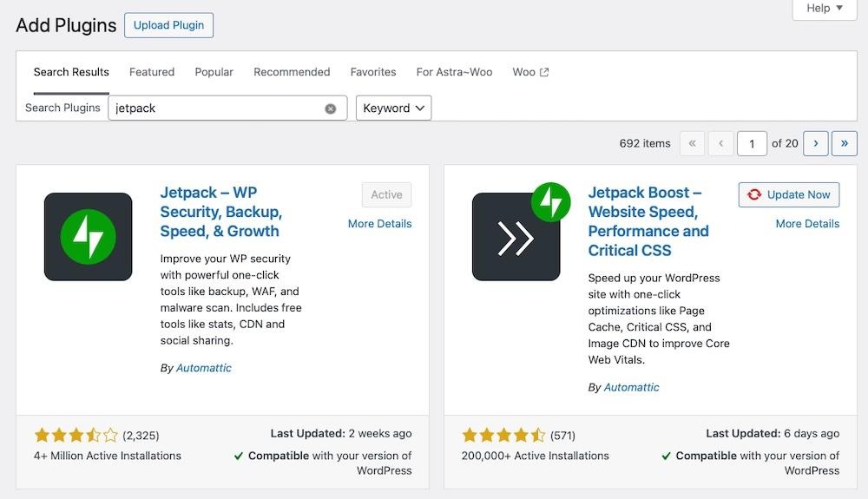Switch to the Recommended tab
This screenshot has height=499, width=868.
tap(292, 72)
